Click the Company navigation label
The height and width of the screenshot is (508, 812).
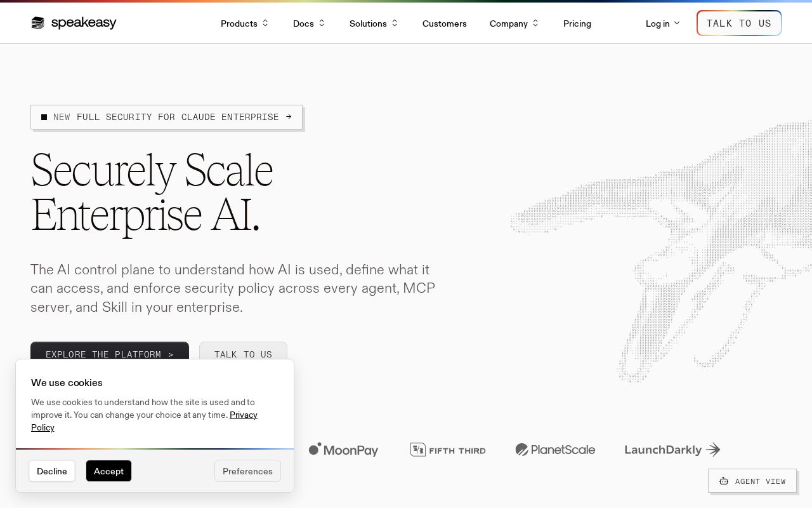(509, 23)
